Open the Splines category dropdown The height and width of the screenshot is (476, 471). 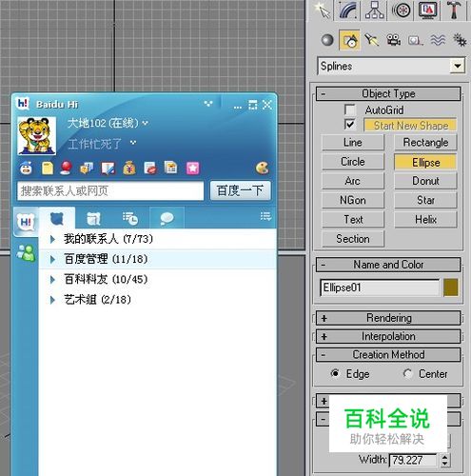pos(457,66)
